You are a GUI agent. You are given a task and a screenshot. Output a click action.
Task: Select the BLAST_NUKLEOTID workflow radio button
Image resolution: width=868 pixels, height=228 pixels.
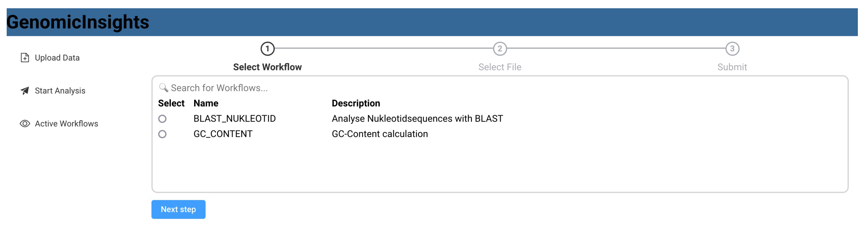point(162,119)
